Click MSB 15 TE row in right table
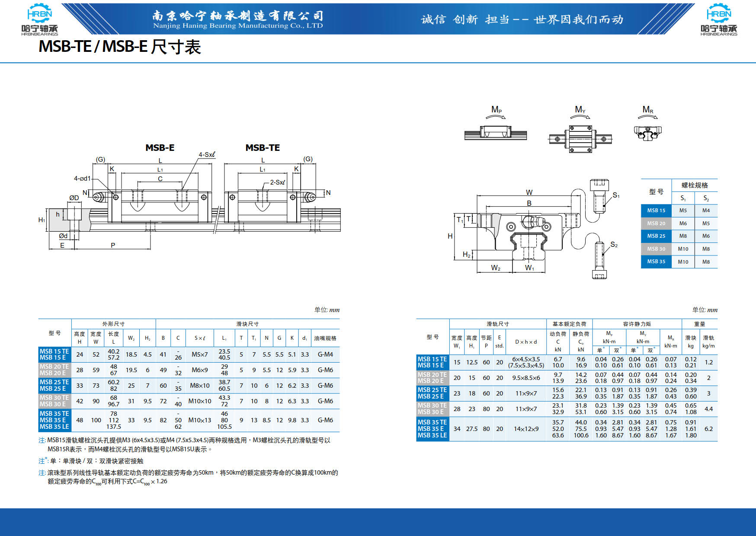This screenshot has height=536, width=756. point(432,359)
